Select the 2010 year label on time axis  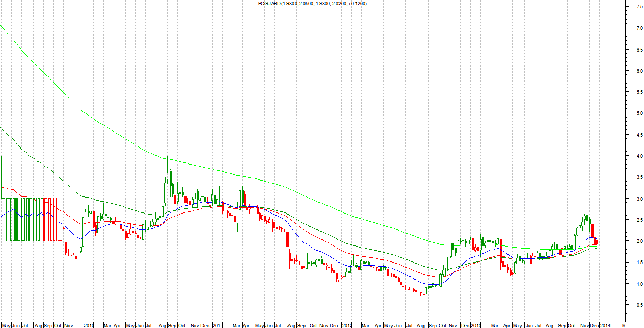tap(89, 325)
